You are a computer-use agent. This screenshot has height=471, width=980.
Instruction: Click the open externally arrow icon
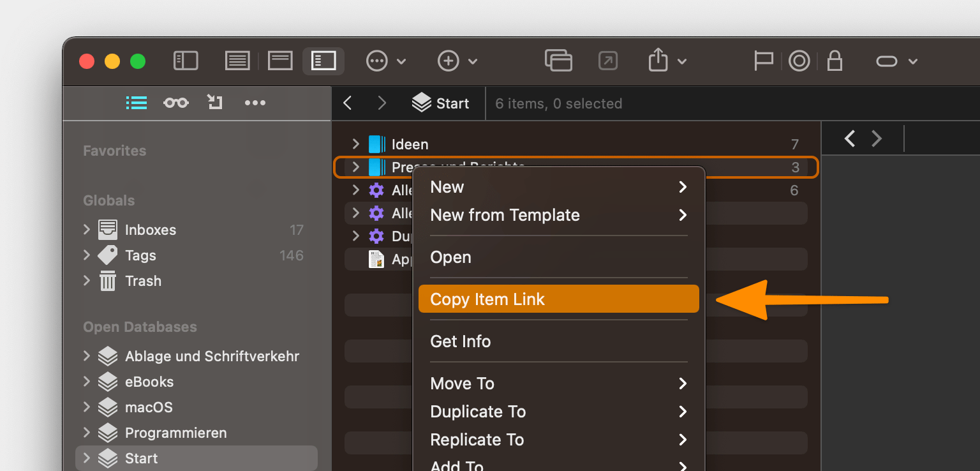(x=608, y=61)
